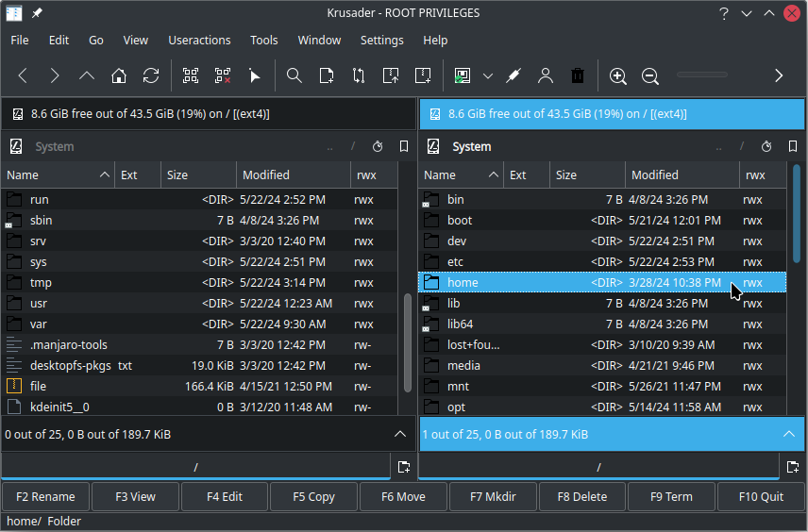Click the F6 Move button
Viewport: 808px width, 532px height.
click(403, 496)
